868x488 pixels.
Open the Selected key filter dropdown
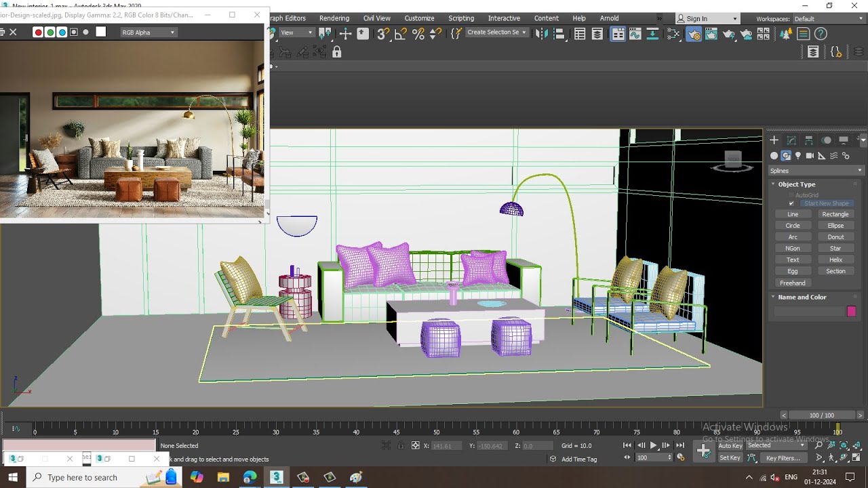pos(778,445)
